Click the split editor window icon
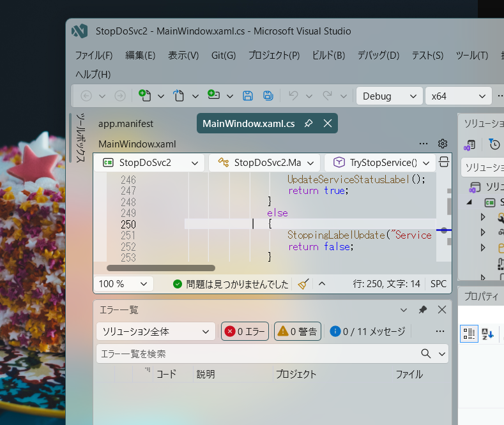 [443, 163]
